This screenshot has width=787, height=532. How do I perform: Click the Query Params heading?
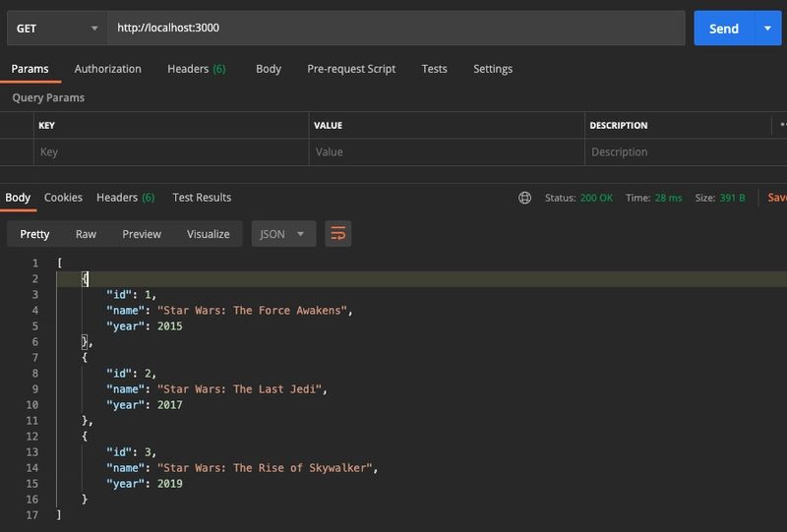[48, 98]
